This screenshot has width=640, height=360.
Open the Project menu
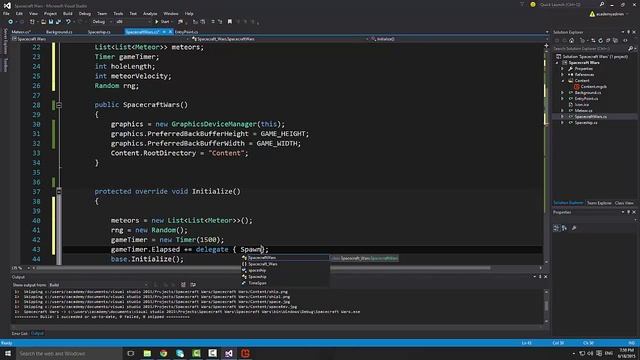(x=50, y=13)
